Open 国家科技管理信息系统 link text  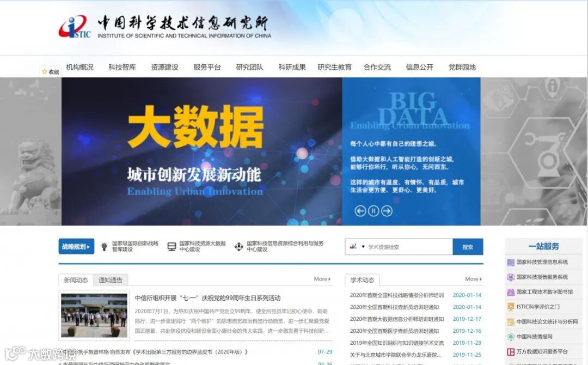542,262
